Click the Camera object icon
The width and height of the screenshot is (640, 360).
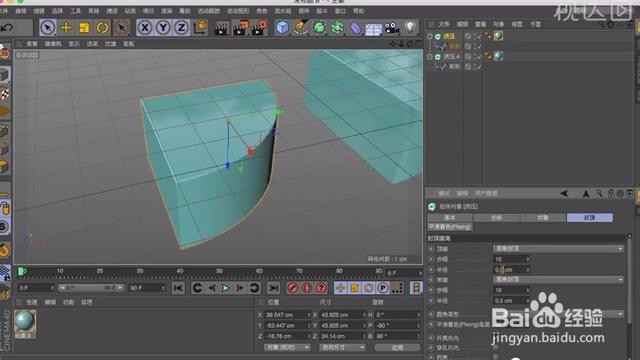pos(392,28)
